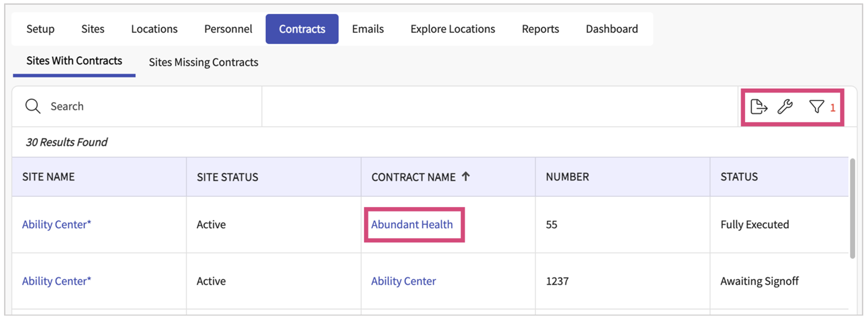Select the Sites Missing Contracts subtab
The image size is (868, 321).
pos(203,62)
